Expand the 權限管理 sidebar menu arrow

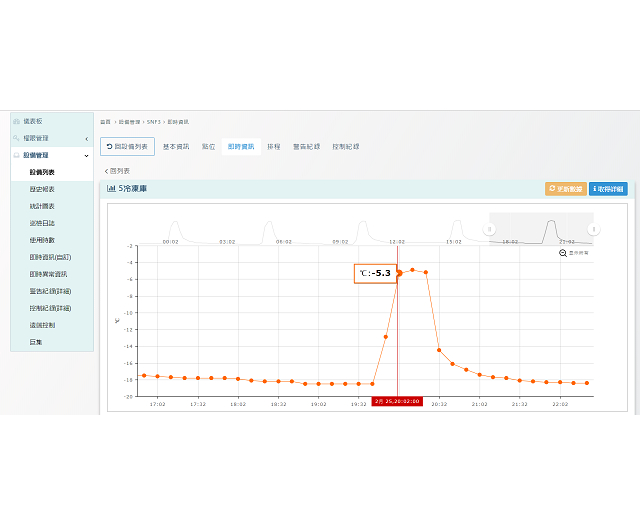(87, 138)
